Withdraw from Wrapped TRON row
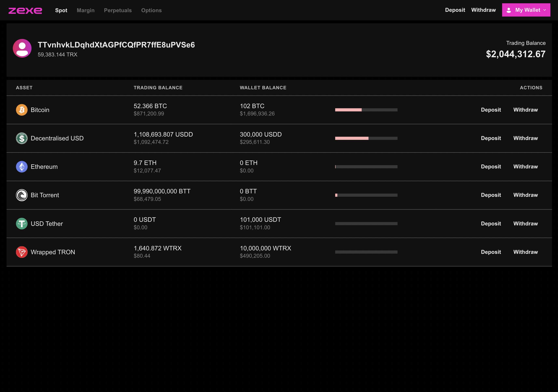Image resolution: width=558 pixels, height=392 pixels. coord(526,252)
